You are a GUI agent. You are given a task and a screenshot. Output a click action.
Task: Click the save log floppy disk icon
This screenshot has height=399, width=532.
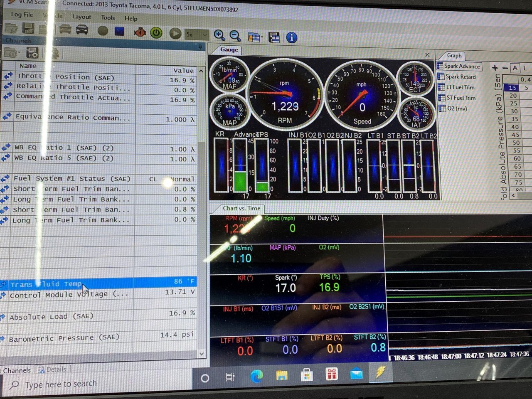28,29
